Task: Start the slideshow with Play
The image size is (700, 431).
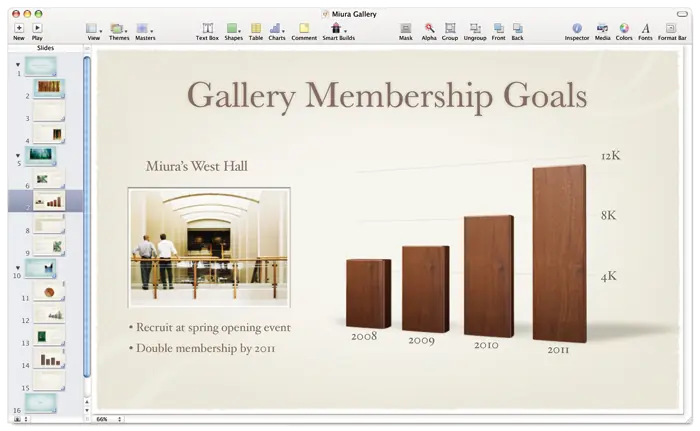Action: [x=37, y=31]
